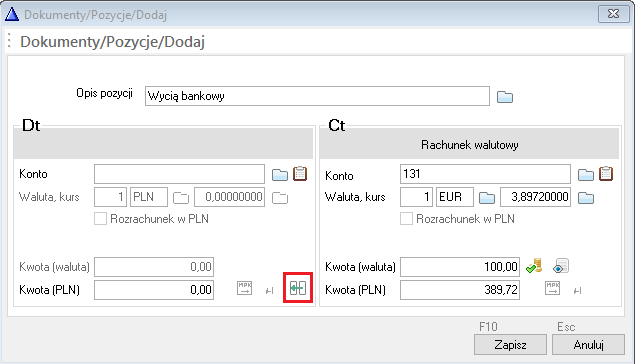
Task: Click the Zapisz button
Action: point(510,345)
